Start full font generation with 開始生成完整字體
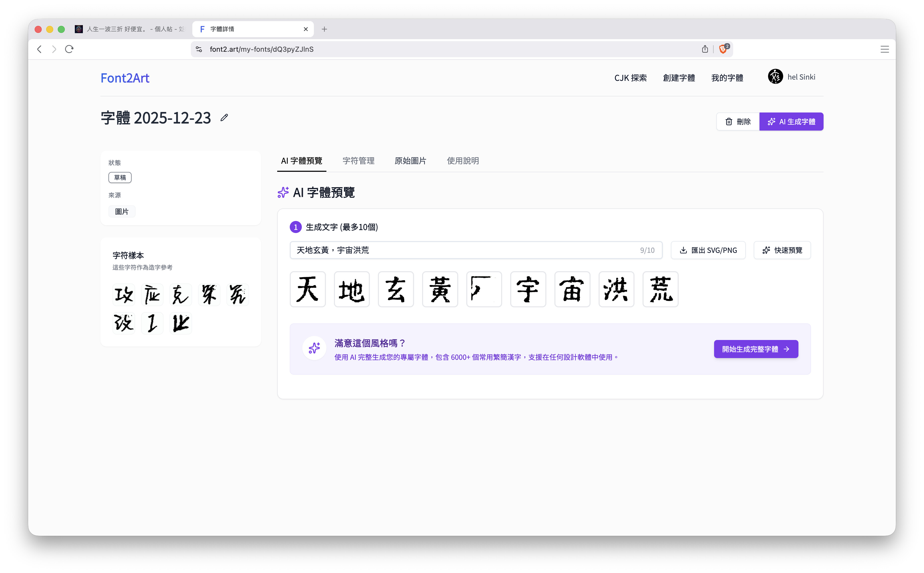924x573 pixels. 756,349
